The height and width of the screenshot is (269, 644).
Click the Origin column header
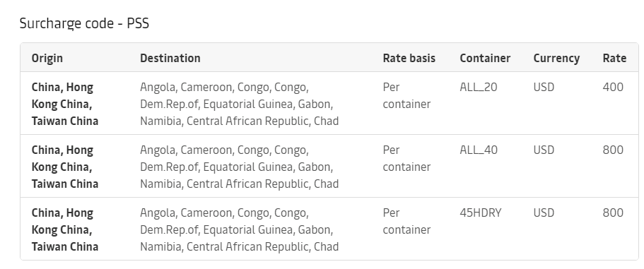pyautogui.click(x=47, y=58)
